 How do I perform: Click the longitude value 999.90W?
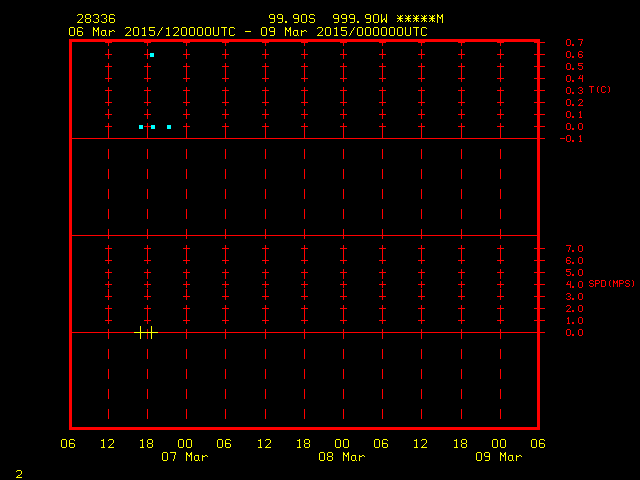click(x=360, y=19)
